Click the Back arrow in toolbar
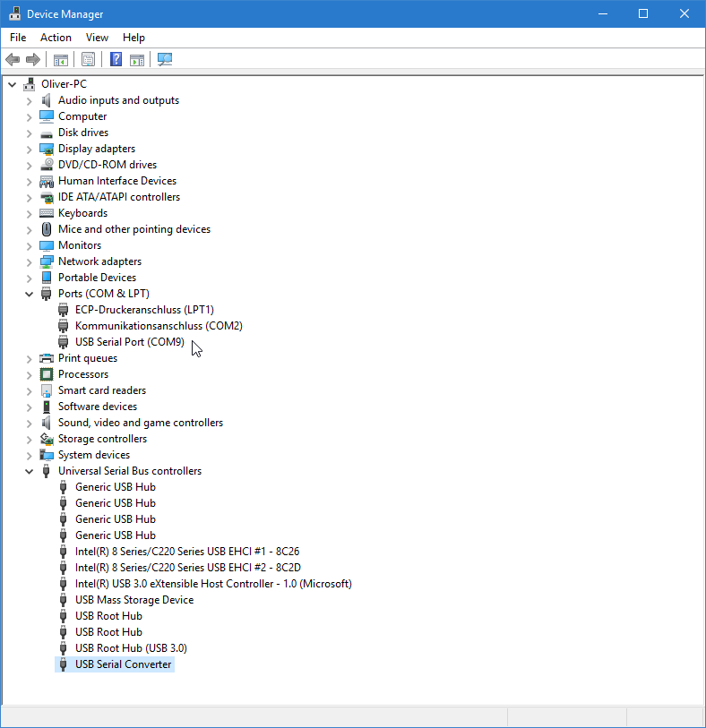 coord(13,59)
